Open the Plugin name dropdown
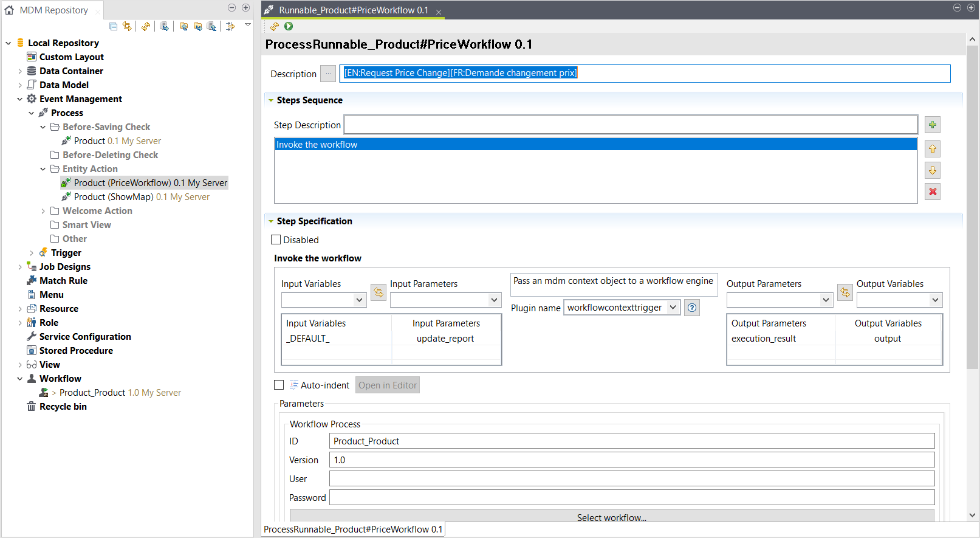The width and height of the screenshot is (980, 538). pos(673,308)
